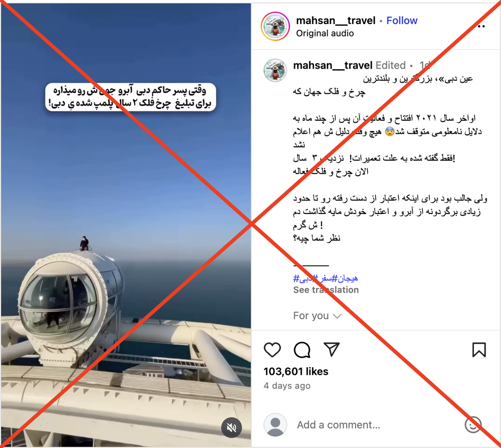Open mahsan__travel username in the post header
The image size is (501, 448).
(x=336, y=21)
